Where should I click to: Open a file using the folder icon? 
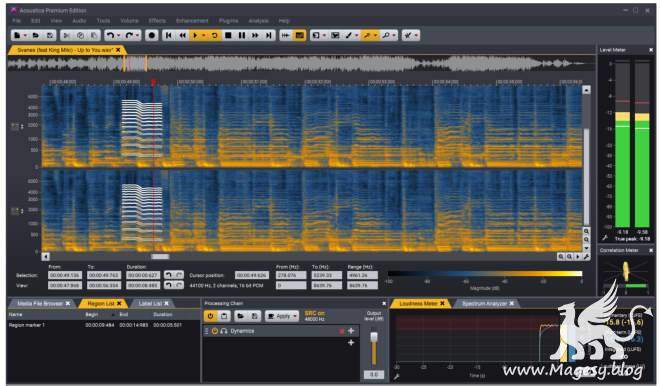point(36,36)
